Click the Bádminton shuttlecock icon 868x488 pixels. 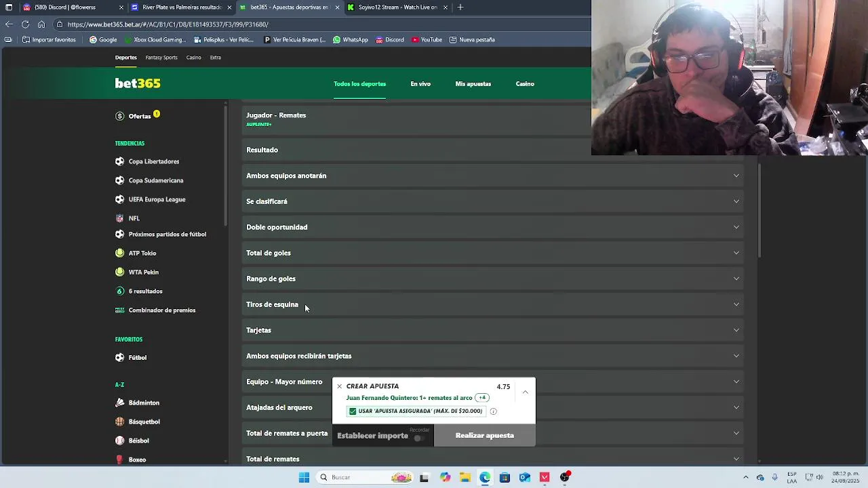(120, 403)
